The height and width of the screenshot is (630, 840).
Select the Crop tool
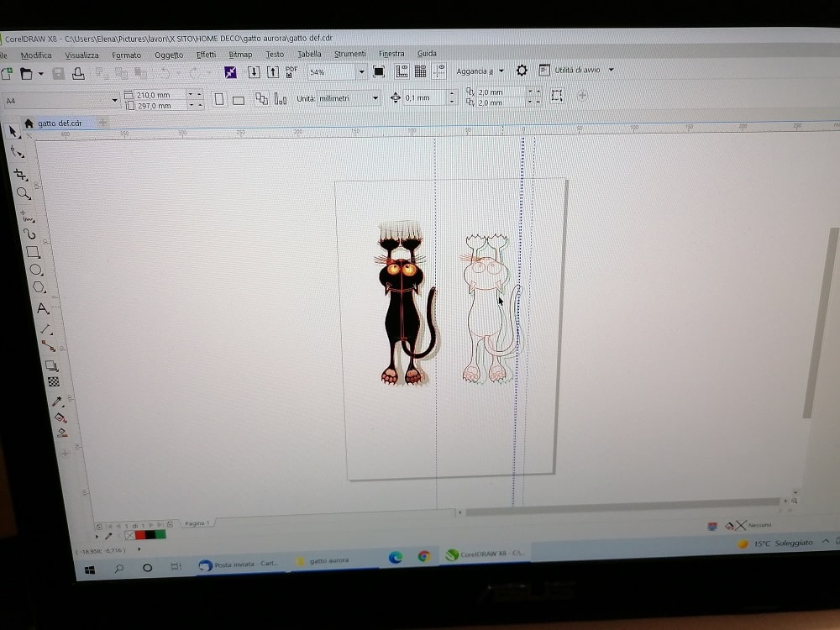[x=20, y=174]
